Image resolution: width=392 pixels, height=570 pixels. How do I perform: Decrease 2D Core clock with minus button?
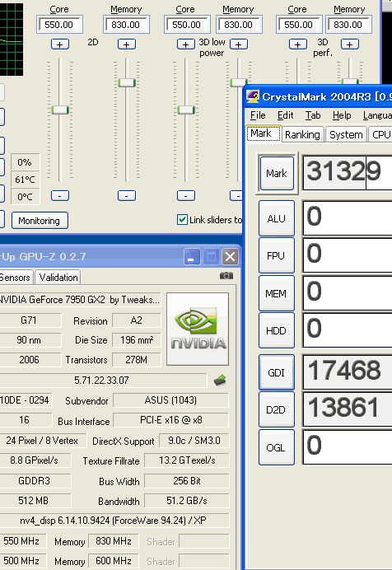pos(60,196)
